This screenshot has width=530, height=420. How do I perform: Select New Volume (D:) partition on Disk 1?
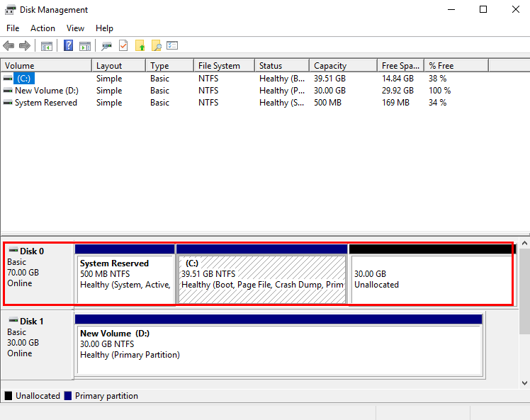pyautogui.click(x=278, y=345)
